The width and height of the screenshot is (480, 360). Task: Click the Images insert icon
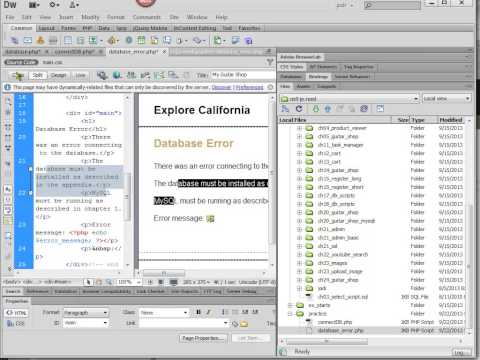(x=95, y=41)
